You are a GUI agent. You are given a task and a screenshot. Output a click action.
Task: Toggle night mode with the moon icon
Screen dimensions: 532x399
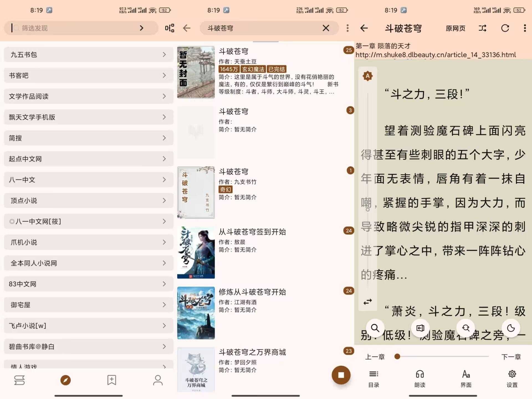(511, 328)
